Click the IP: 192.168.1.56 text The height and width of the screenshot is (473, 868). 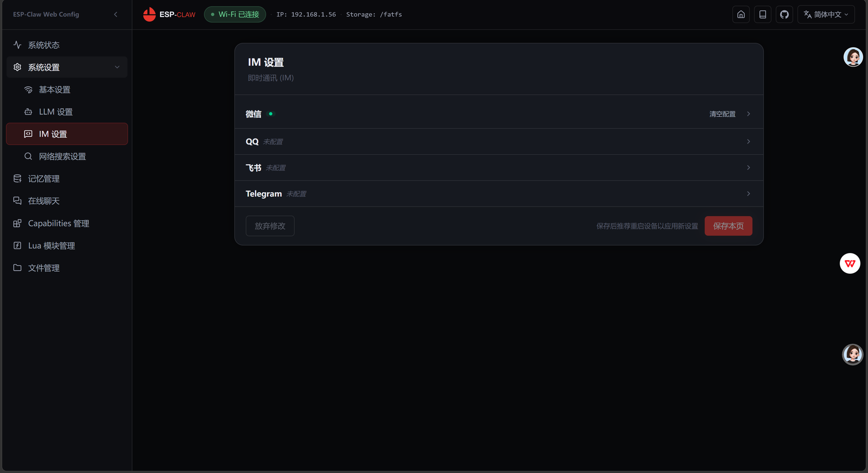(x=306, y=14)
